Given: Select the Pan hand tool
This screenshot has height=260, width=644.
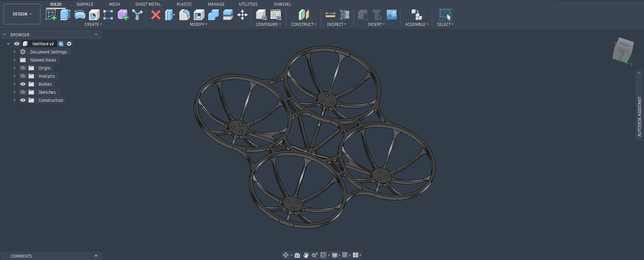Looking at the screenshot, I should 306,255.
